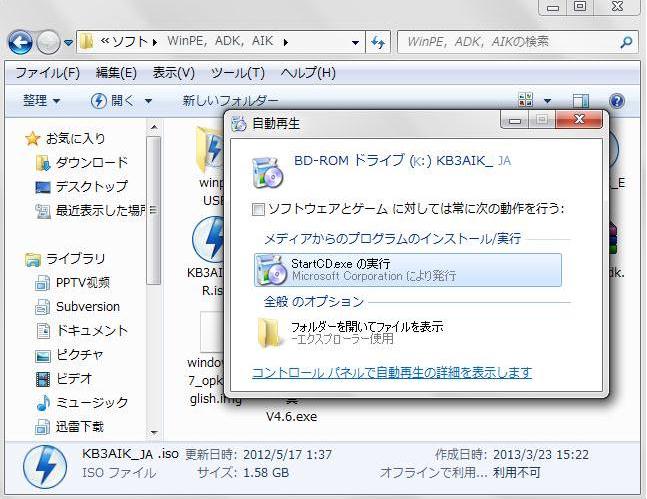Click the BD-ROM drive K: disc icon
Screen dimensions: 647x499
click(268, 173)
